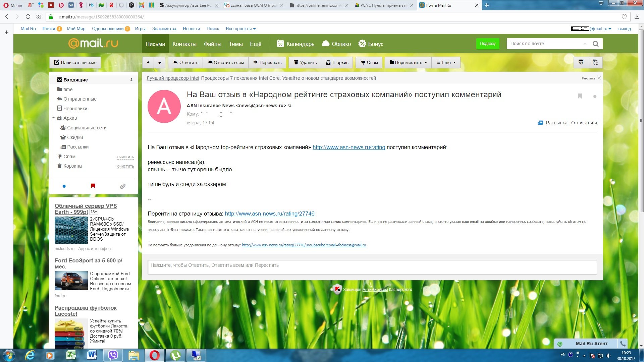The width and height of the screenshot is (644, 362).
Task: Open new browser tab plus button
Action: pos(487,5)
